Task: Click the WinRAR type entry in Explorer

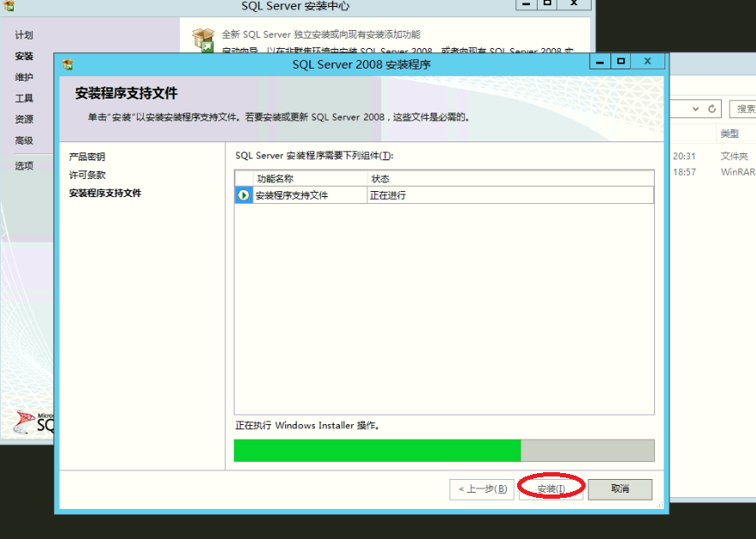Action: click(x=738, y=171)
